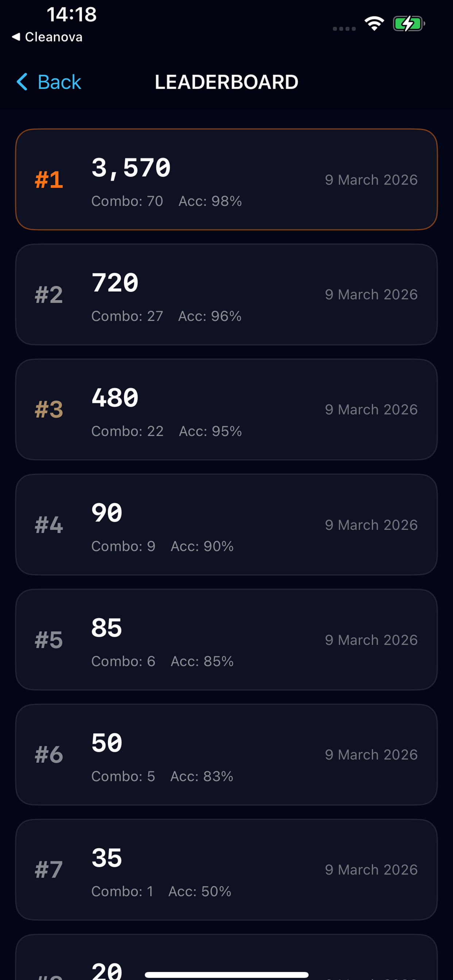Tap the 90 score row
The height and width of the screenshot is (980, 453).
(226, 525)
